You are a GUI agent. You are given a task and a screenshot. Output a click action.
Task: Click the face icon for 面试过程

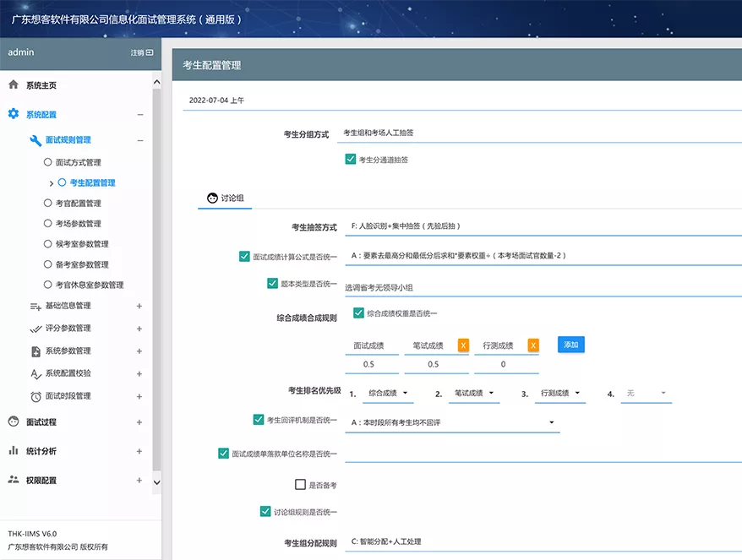14,421
